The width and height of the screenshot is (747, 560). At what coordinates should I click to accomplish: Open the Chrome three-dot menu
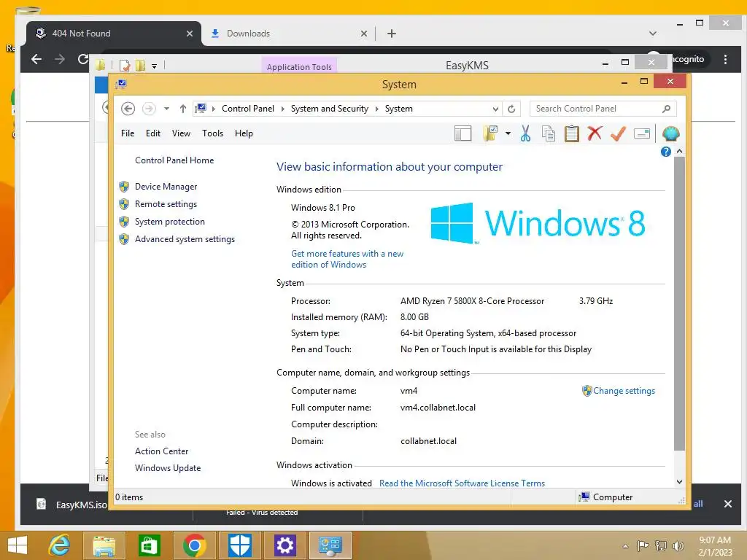(x=725, y=60)
